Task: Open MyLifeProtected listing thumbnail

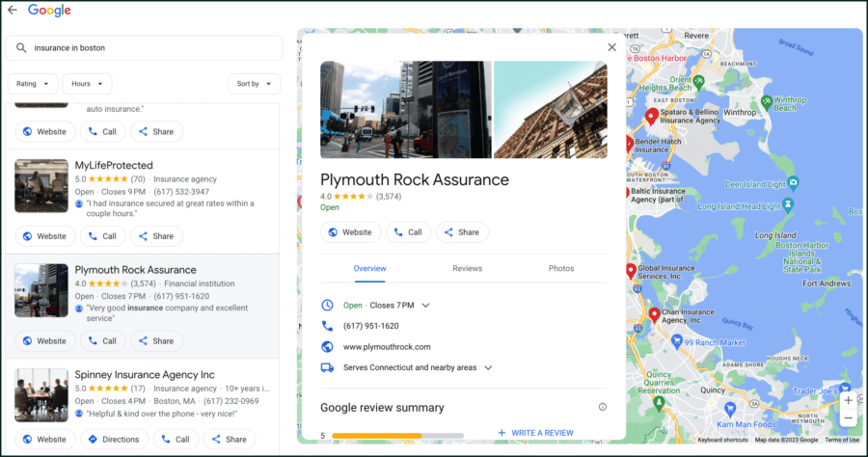Action: (41, 186)
